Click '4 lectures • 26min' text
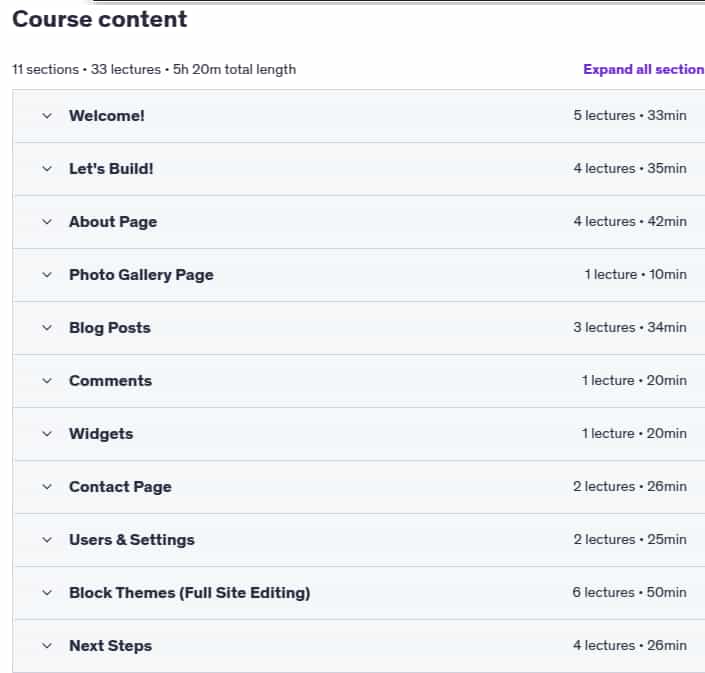The width and height of the screenshot is (705, 673). (630, 645)
